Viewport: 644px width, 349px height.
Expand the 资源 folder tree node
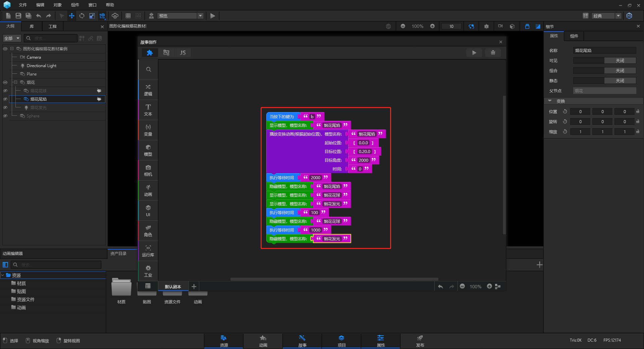coord(3,275)
